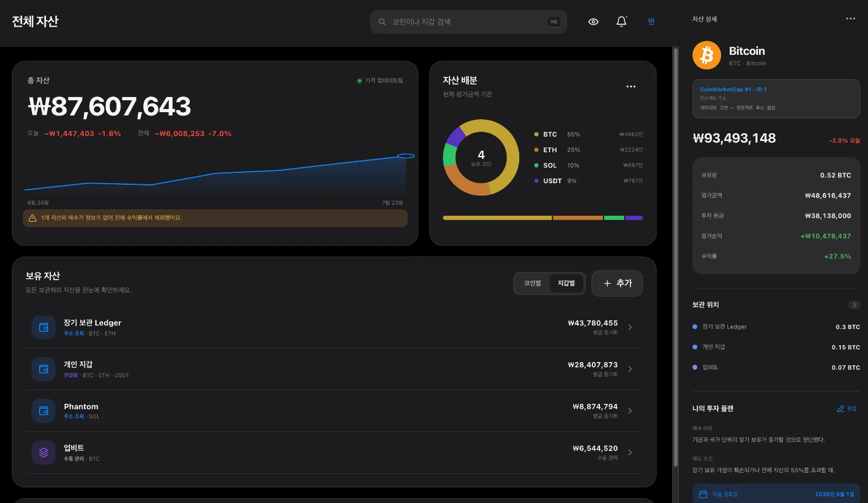The width and height of the screenshot is (868, 503).
Task: Open the 자산 상세 panel more options
Action: [x=851, y=18]
